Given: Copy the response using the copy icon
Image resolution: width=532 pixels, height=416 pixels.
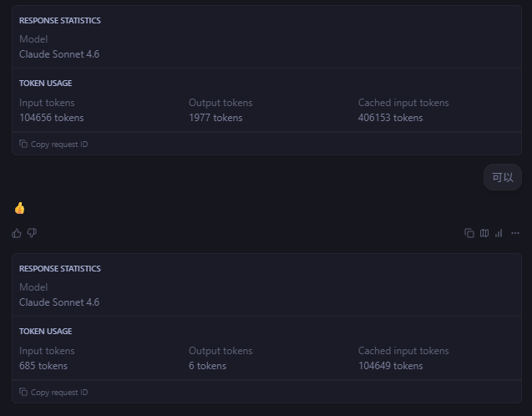Looking at the screenshot, I should pyautogui.click(x=469, y=233).
